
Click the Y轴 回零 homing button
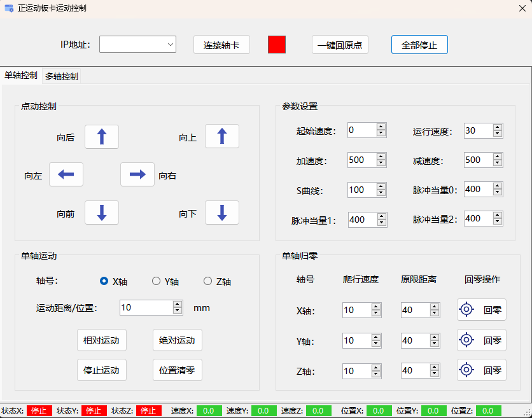click(x=482, y=340)
